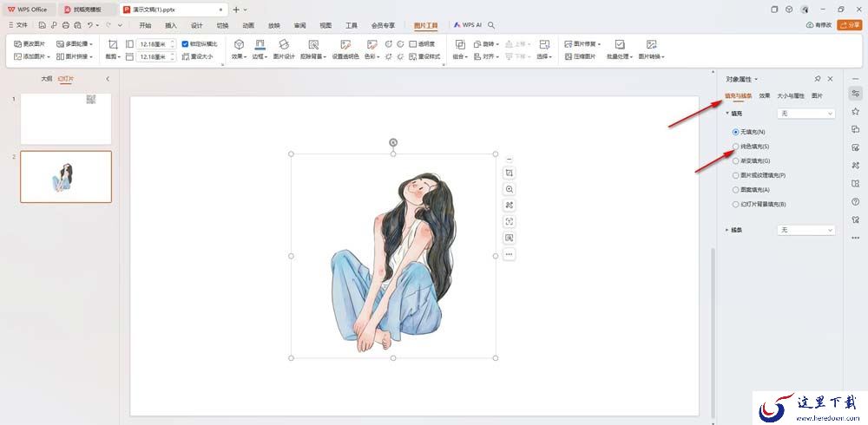Click the star icon in right sidebar

coord(855,111)
